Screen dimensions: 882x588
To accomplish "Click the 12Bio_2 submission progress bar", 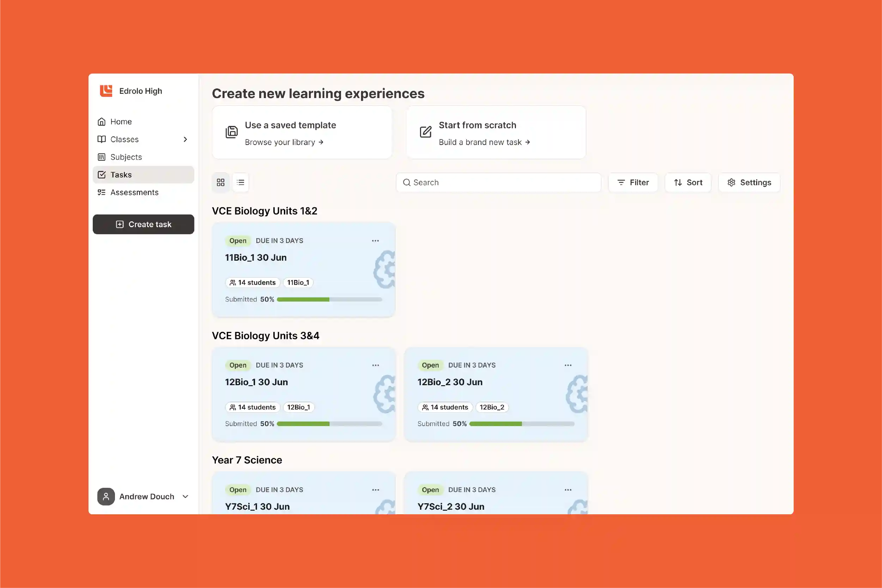I will point(522,424).
